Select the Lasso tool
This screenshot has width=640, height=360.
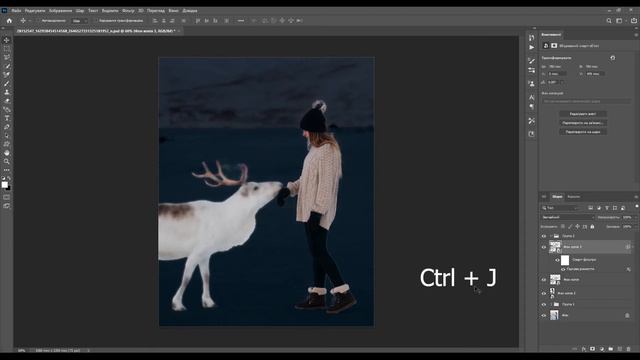[7, 57]
